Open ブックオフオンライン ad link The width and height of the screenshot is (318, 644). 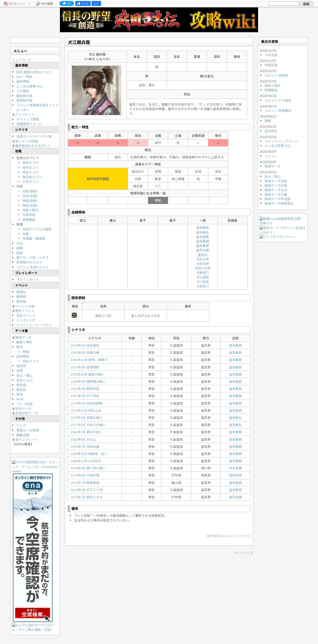277,237
